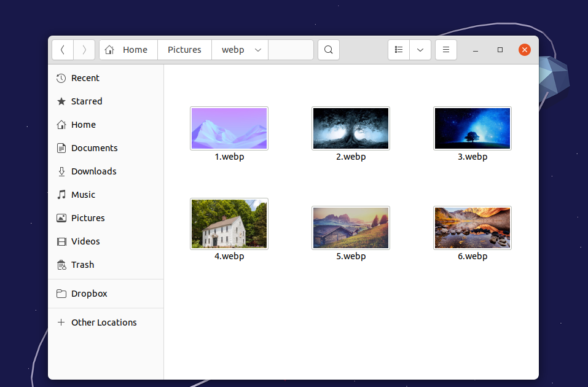
Task: Click the 2.webp file name
Action: pos(351,157)
